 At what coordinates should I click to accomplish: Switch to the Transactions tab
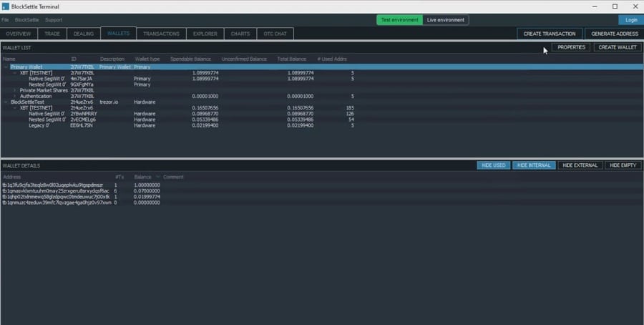pos(161,34)
